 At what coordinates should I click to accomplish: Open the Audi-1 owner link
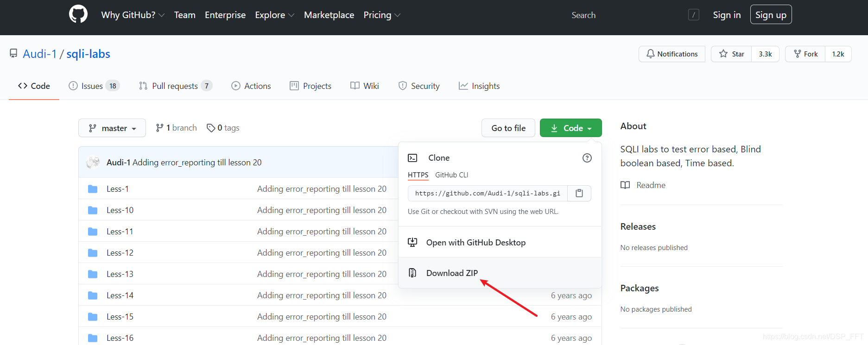pyautogui.click(x=40, y=54)
